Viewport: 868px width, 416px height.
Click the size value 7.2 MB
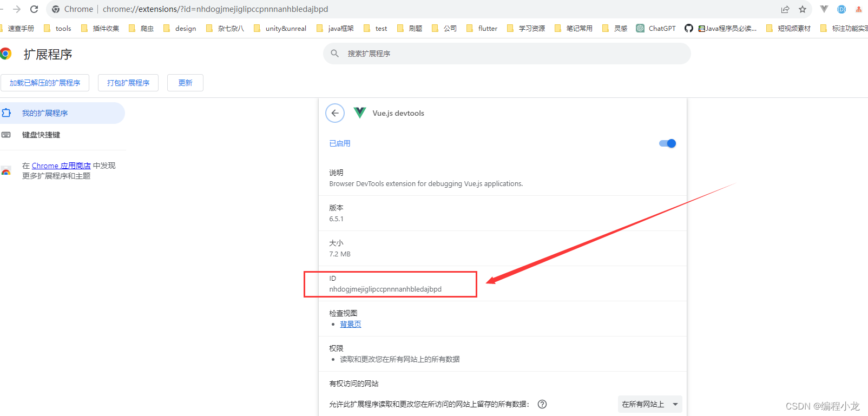340,254
